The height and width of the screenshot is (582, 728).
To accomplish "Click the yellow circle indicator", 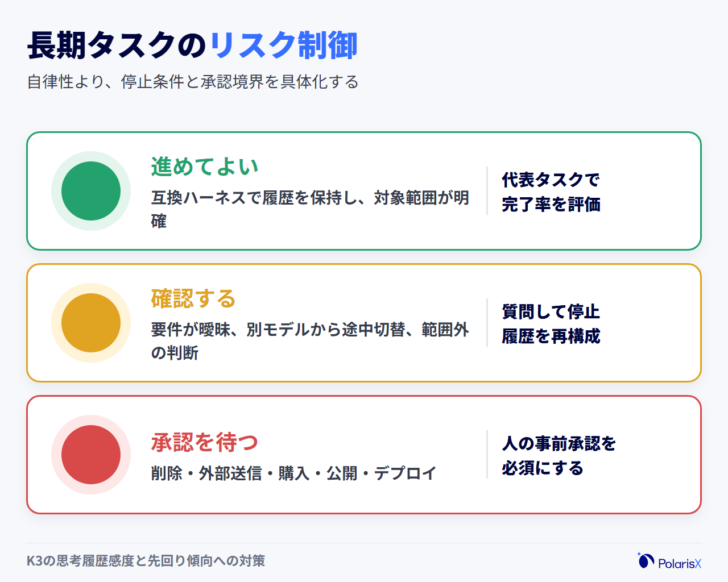I will (91, 323).
